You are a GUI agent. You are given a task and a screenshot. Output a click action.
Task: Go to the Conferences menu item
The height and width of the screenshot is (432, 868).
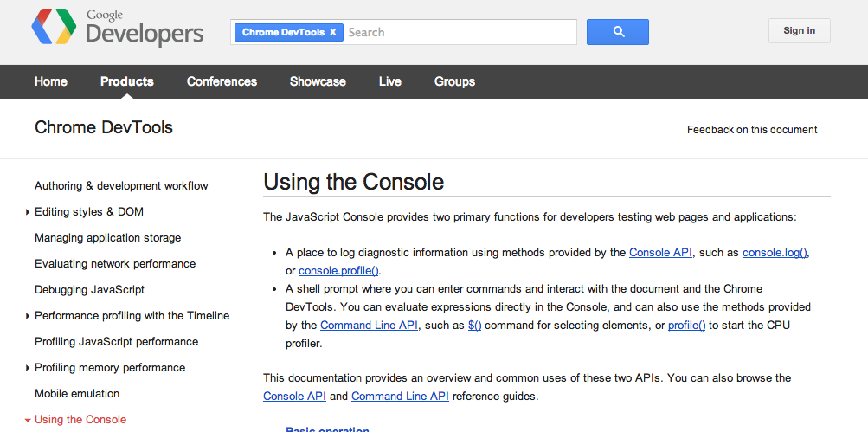click(x=222, y=81)
